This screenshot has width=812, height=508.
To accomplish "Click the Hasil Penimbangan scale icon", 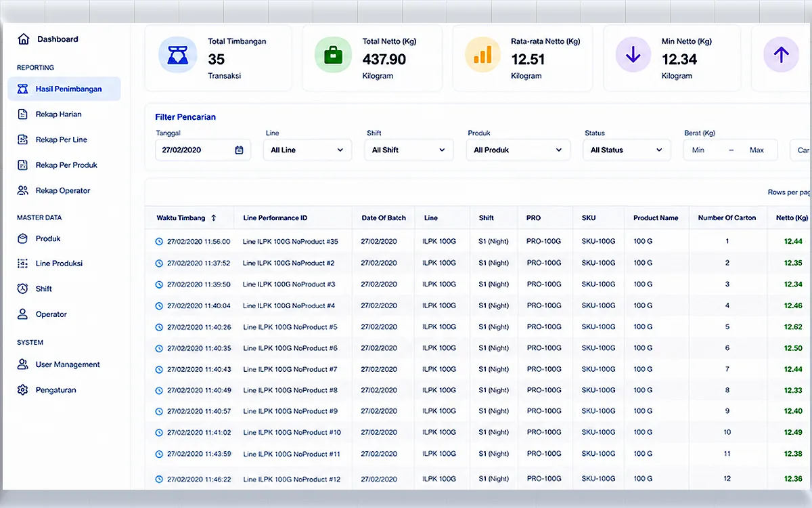I will point(23,89).
